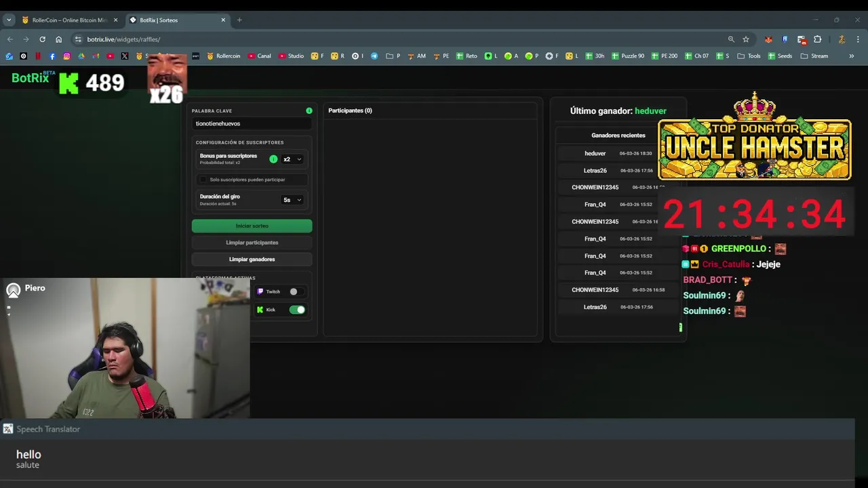This screenshot has width=868, height=488.
Task: Go to the browser home page
Action: (x=58, y=39)
